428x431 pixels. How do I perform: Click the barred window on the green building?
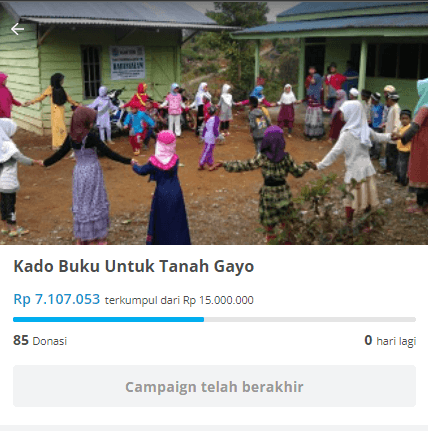(x=91, y=72)
